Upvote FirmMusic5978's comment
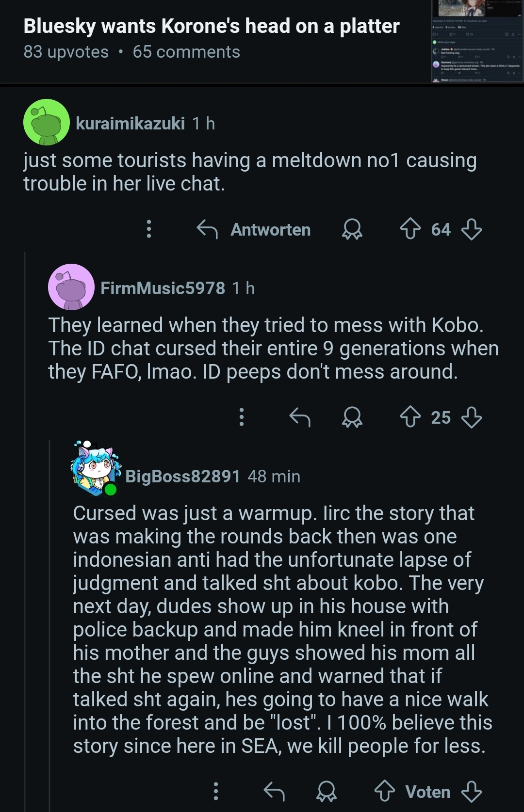524x812 pixels. [410, 417]
